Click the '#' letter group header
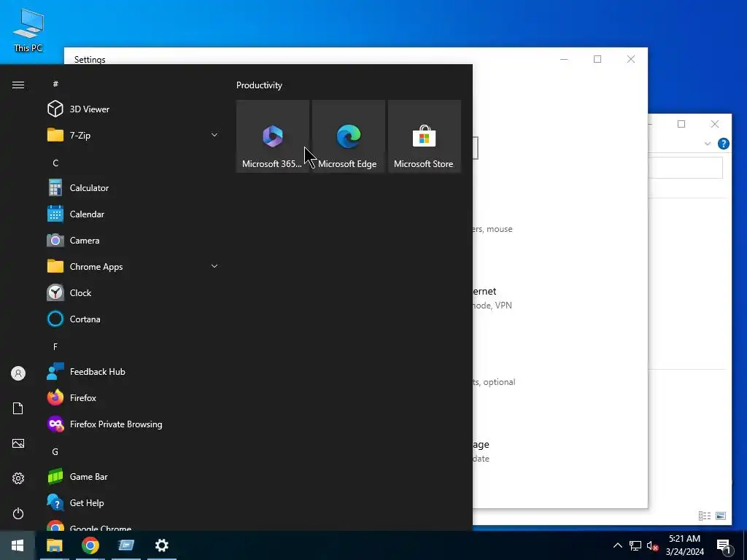 [55, 84]
